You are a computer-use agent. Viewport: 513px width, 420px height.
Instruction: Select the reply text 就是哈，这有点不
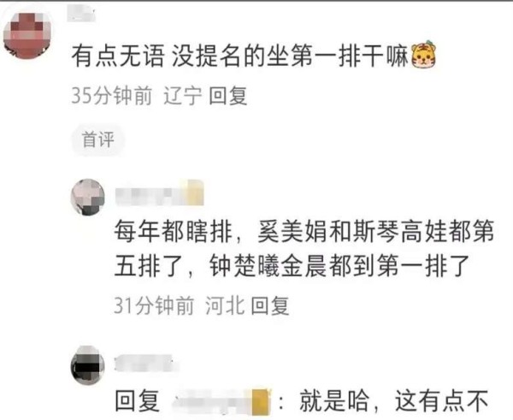pyautogui.click(x=394, y=401)
